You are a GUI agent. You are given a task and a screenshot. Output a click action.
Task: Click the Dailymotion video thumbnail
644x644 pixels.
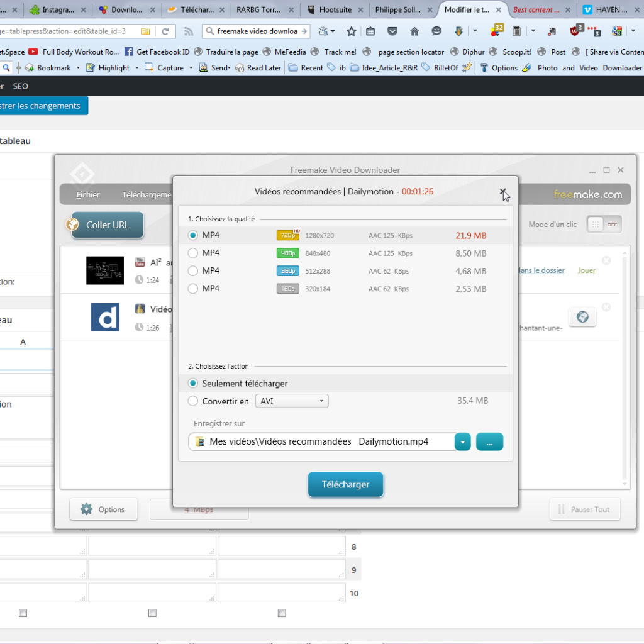(x=105, y=317)
